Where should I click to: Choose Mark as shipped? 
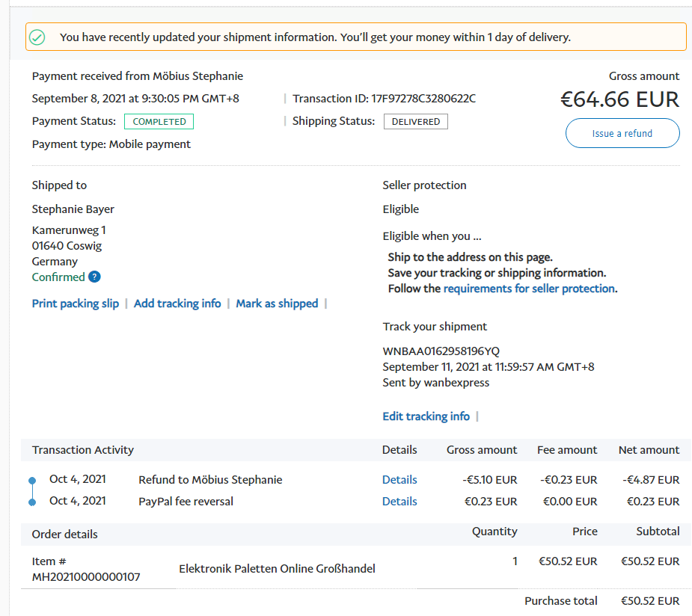click(277, 304)
